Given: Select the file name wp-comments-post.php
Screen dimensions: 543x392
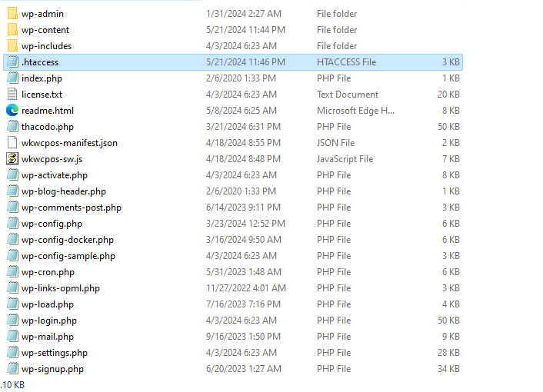Looking at the screenshot, I should 72,208.
